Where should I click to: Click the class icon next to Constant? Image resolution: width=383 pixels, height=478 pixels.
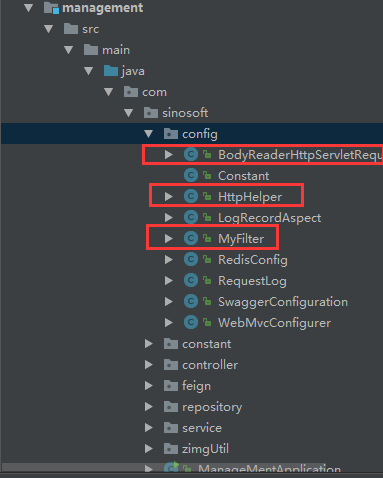pyautogui.click(x=191, y=175)
